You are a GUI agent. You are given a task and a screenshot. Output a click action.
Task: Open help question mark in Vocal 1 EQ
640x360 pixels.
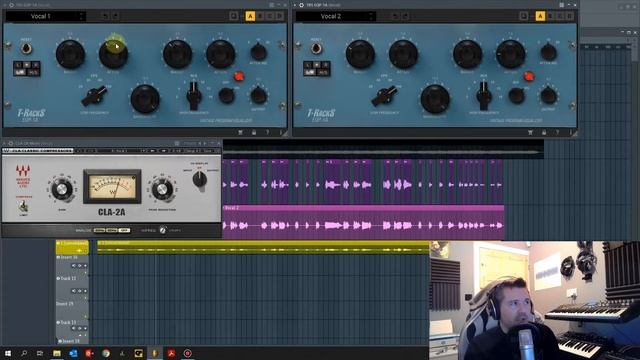pyautogui.click(x=267, y=132)
